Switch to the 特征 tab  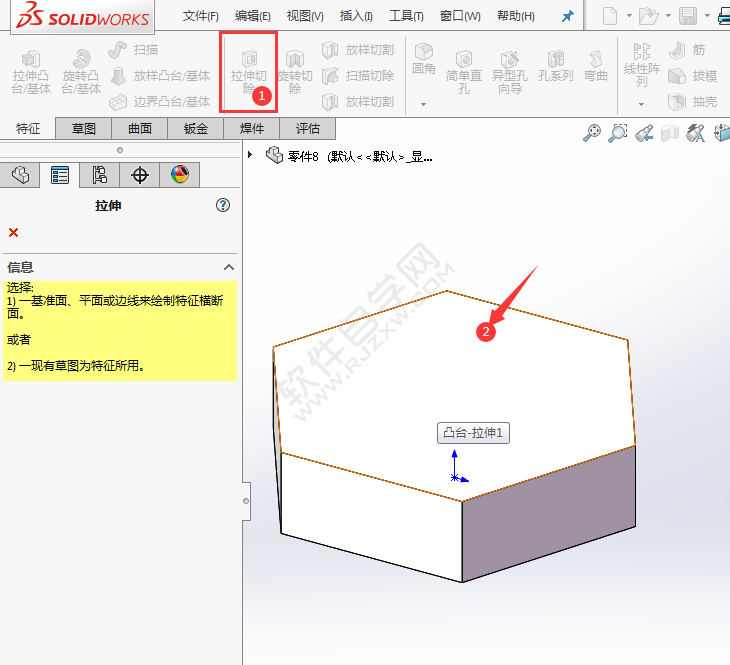(x=28, y=129)
